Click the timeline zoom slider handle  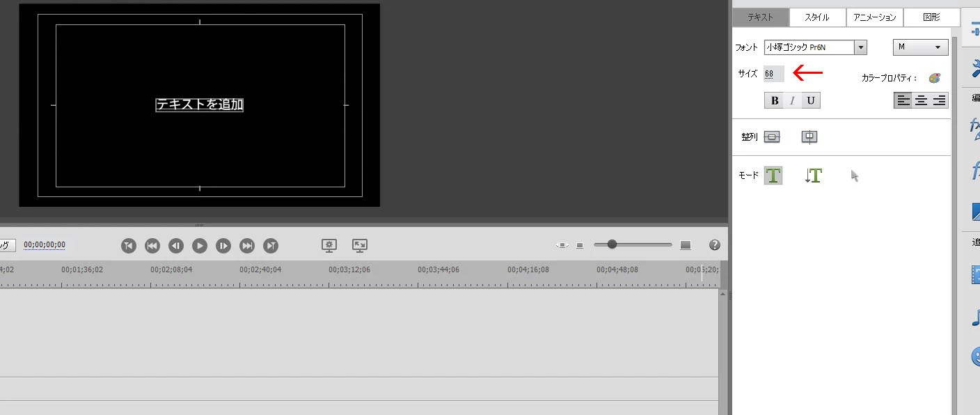coord(612,244)
